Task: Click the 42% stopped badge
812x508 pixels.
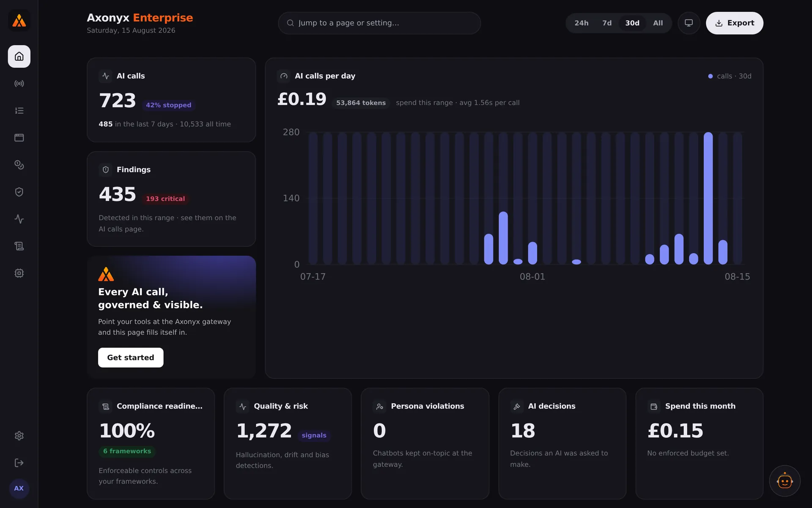Action: pyautogui.click(x=168, y=105)
